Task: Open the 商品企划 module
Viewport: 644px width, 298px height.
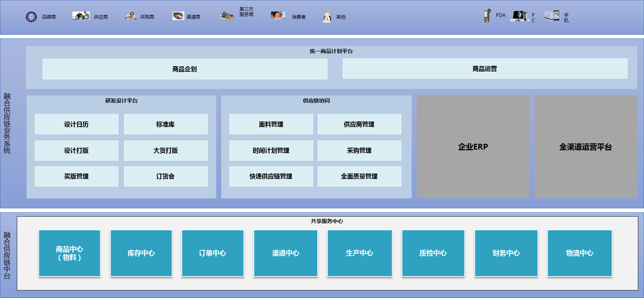Action: click(x=185, y=69)
